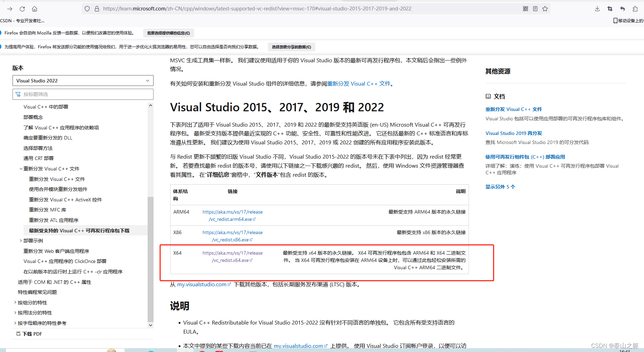
Task: Click 下载 PDF link
Action: click(x=32, y=334)
